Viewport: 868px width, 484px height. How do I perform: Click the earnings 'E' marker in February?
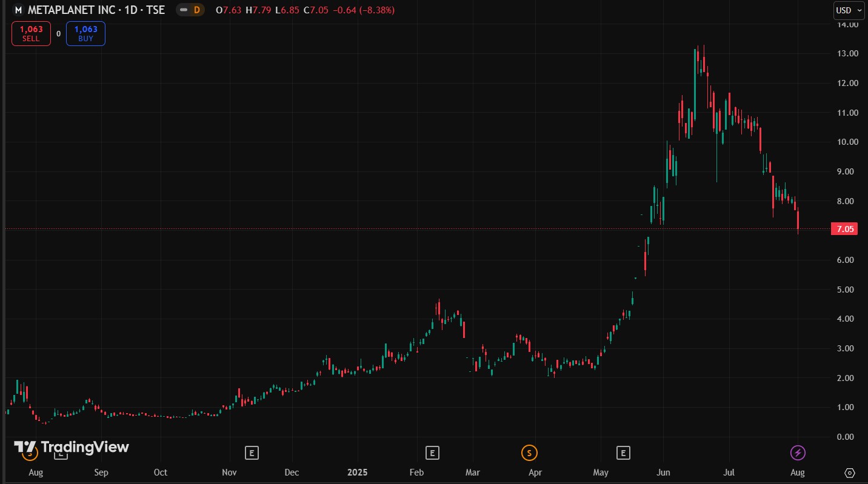coord(432,453)
